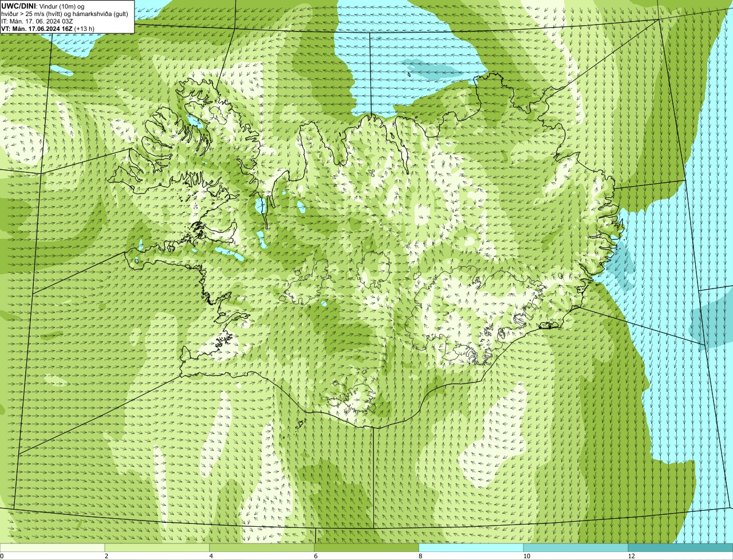Click the 8–10 m/s light cyan scale segment
733x560 pixels.
[472, 548]
